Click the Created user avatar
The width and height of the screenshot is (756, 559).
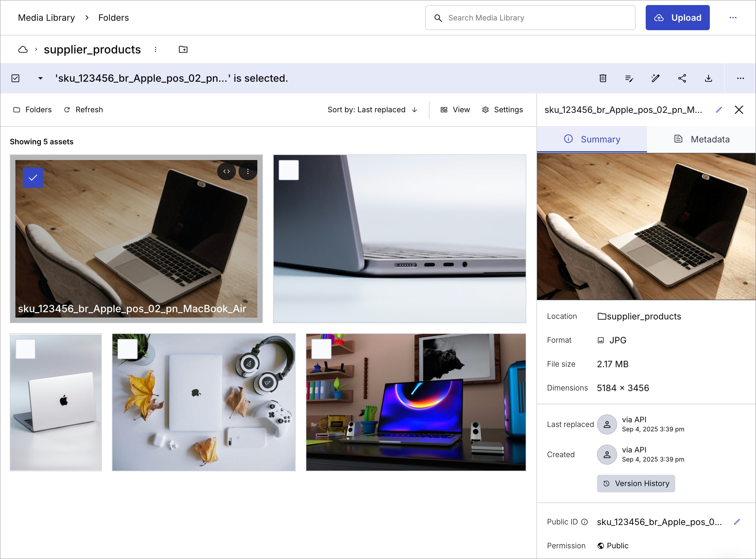coord(607,454)
